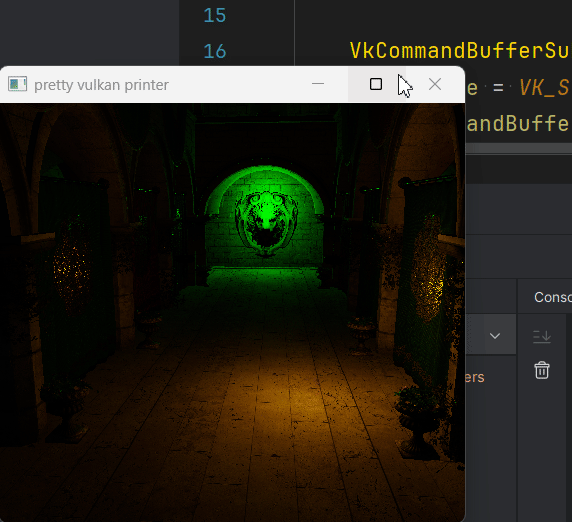Click the 'andBuffe' text in the editor

(x=518, y=124)
